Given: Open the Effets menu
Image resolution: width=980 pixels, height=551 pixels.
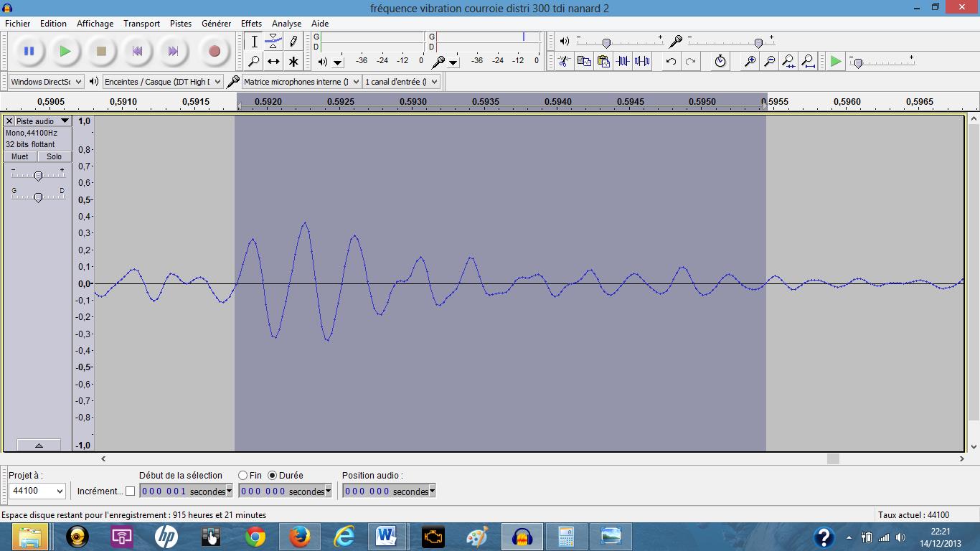Looking at the screenshot, I should coord(251,24).
